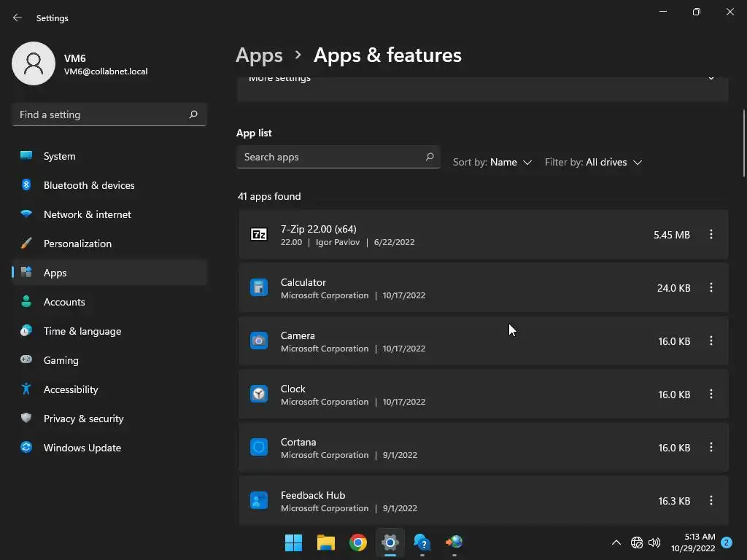Open the Filter by All drives dropdown
The height and width of the screenshot is (560, 747).
click(594, 163)
